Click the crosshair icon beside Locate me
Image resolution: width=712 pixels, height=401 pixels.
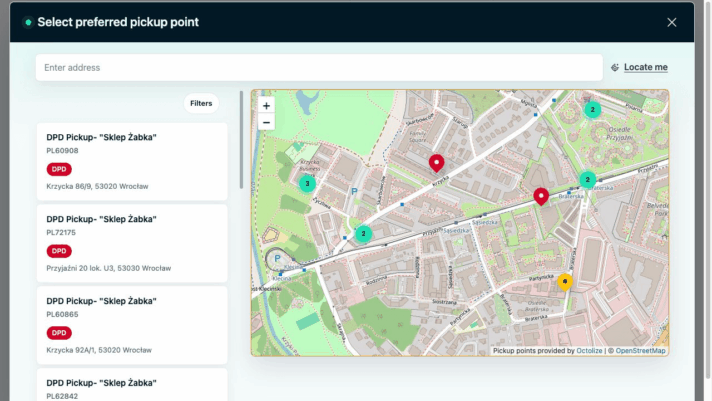(615, 68)
